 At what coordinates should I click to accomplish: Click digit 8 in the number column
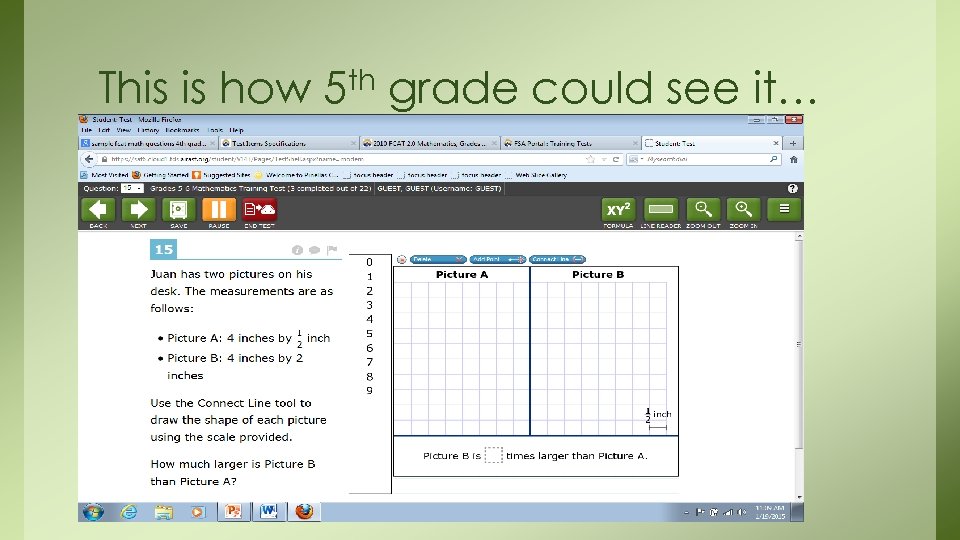tap(369, 377)
